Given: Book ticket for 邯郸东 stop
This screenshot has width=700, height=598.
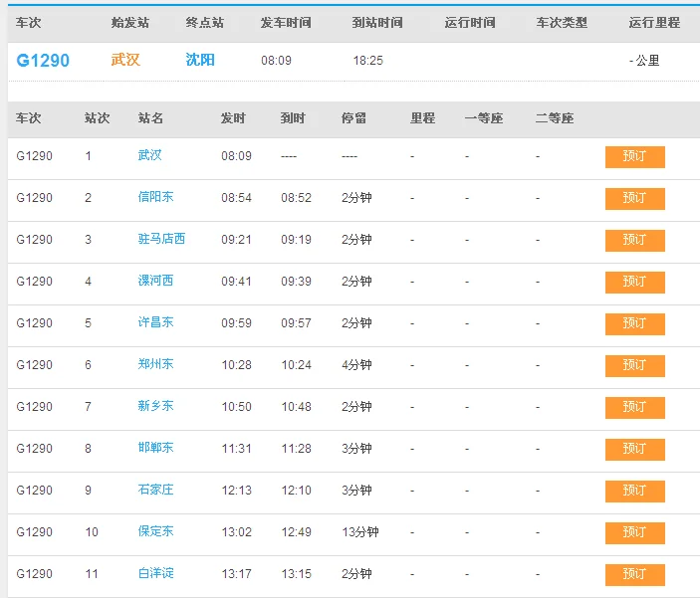Looking at the screenshot, I should point(634,449).
